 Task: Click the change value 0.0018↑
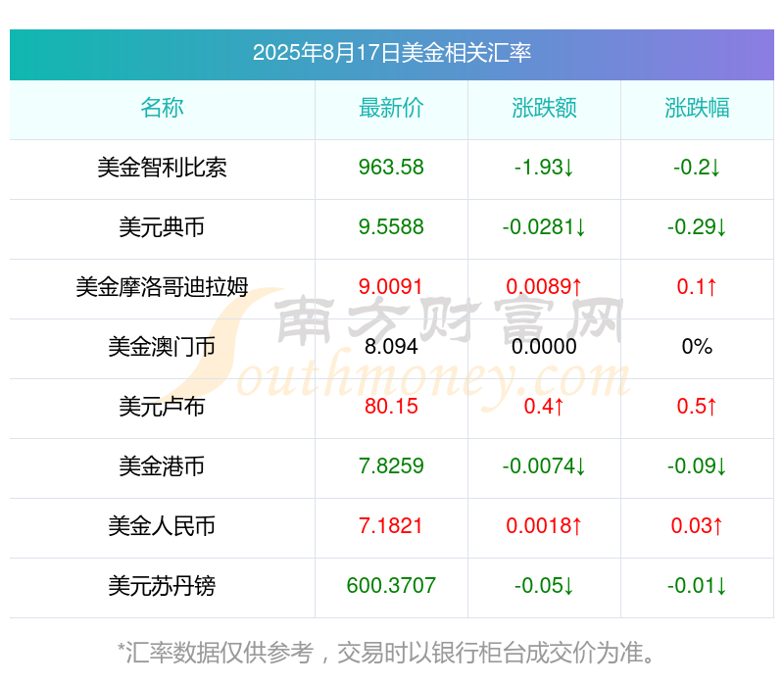[544, 526]
